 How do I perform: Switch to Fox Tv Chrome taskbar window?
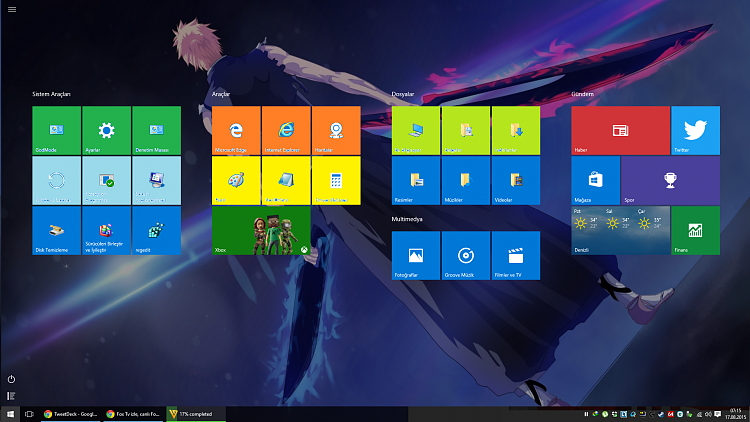(133, 414)
